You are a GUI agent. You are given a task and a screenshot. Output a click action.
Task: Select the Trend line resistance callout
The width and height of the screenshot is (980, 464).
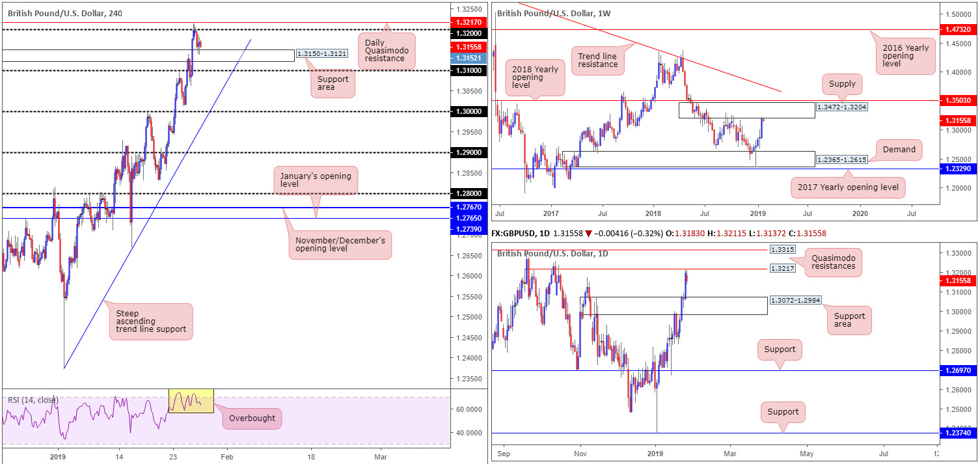[x=597, y=61]
